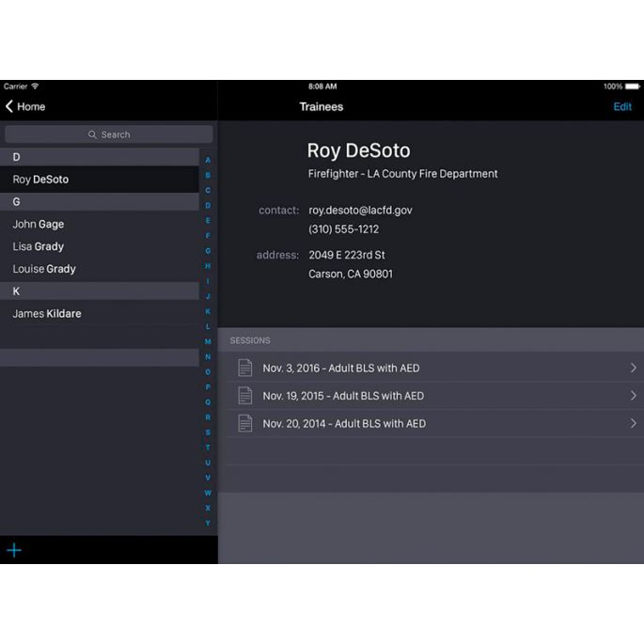Select Lisa Grady in trainee list
This screenshot has height=644, width=644.
pos(100,246)
